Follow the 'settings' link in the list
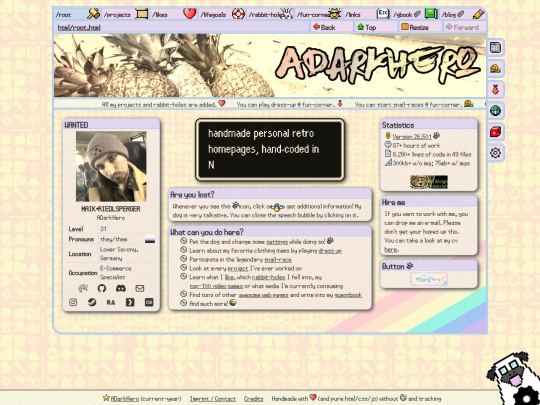Screen dimensions: 540x405 pyautogui.click(x=277, y=242)
